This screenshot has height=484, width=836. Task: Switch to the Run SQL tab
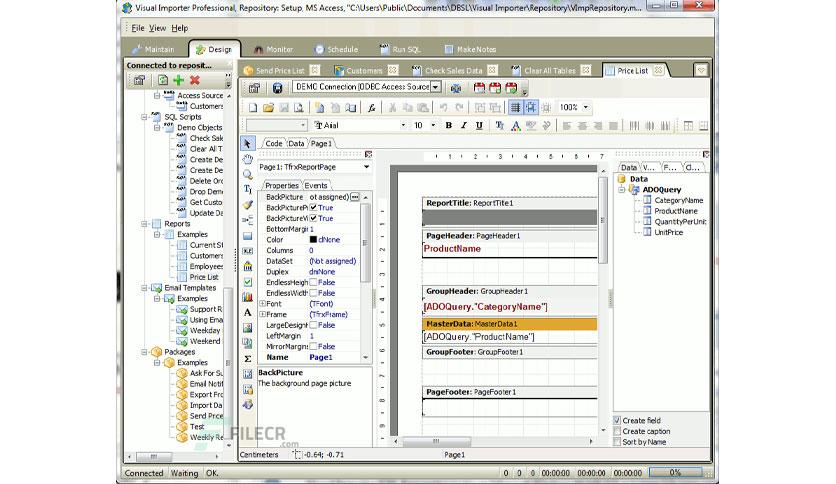click(x=401, y=49)
